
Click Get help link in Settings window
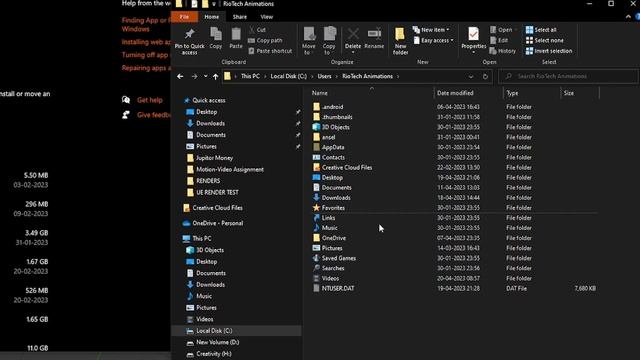149,100
